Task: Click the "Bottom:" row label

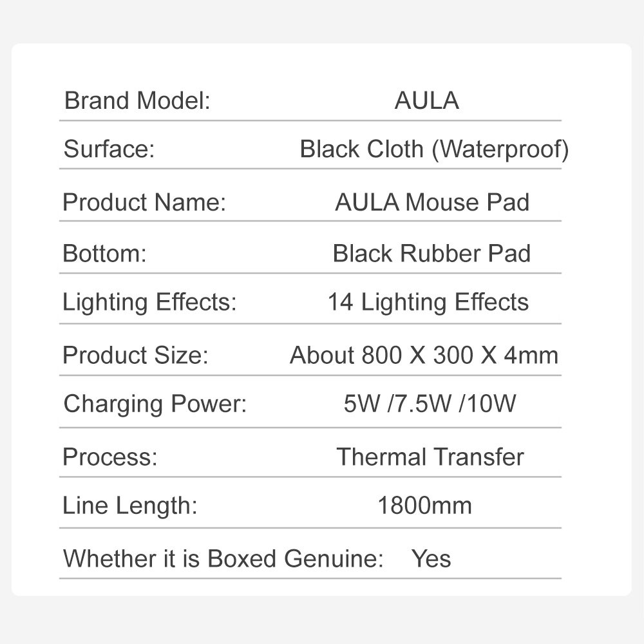Action: (104, 253)
